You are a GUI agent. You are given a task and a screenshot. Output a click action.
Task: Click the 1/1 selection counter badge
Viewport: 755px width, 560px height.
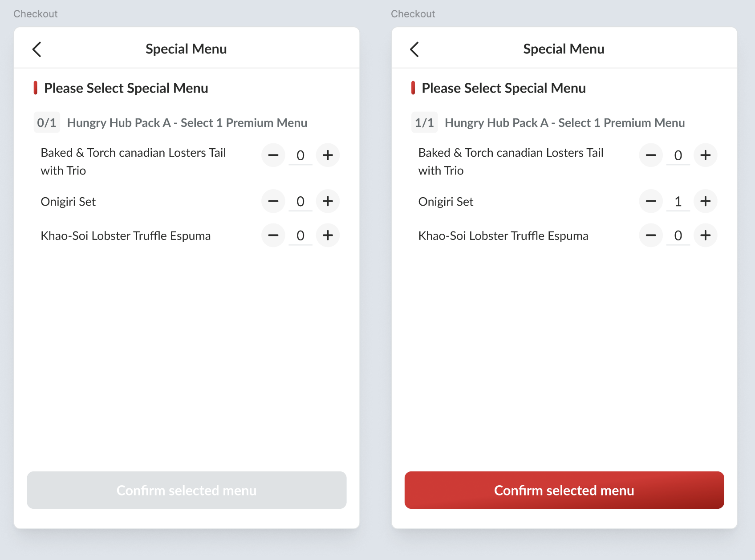point(424,123)
